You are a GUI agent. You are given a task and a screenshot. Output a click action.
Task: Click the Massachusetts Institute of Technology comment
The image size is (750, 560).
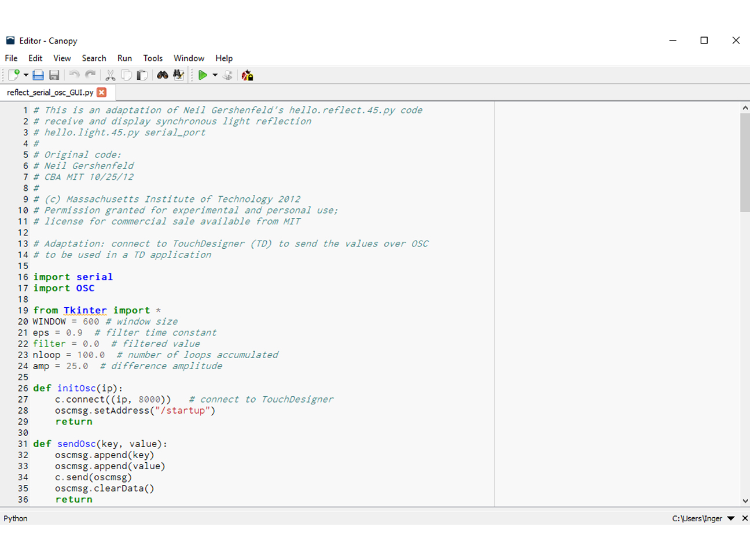click(167, 200)
